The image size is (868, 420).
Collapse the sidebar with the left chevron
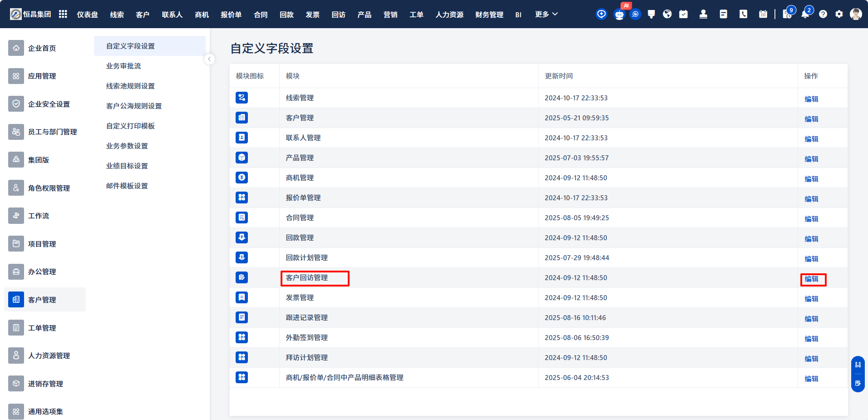coord(209,59)
